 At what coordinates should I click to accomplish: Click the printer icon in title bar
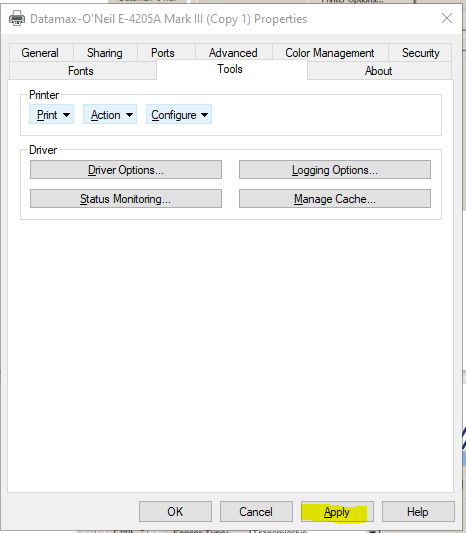(x=17, y=18)
